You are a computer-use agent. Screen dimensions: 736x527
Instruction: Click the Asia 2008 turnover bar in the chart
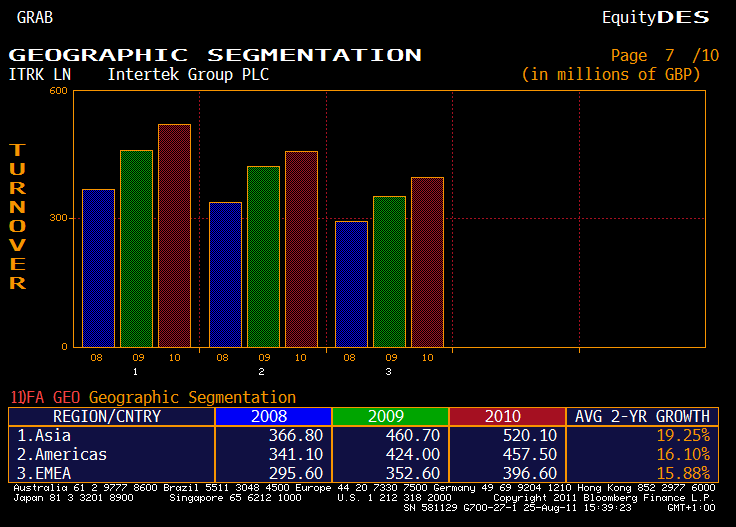(x=98, y=268)
